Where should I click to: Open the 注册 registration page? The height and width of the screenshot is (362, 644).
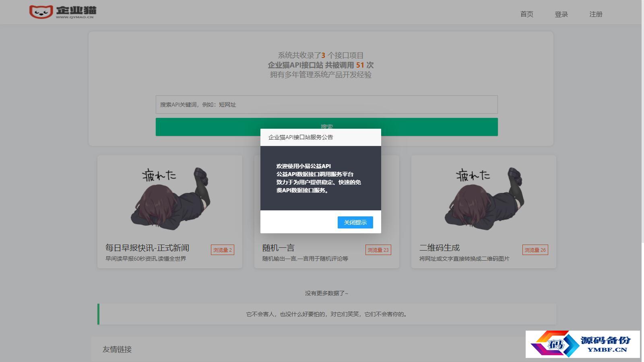596,14
